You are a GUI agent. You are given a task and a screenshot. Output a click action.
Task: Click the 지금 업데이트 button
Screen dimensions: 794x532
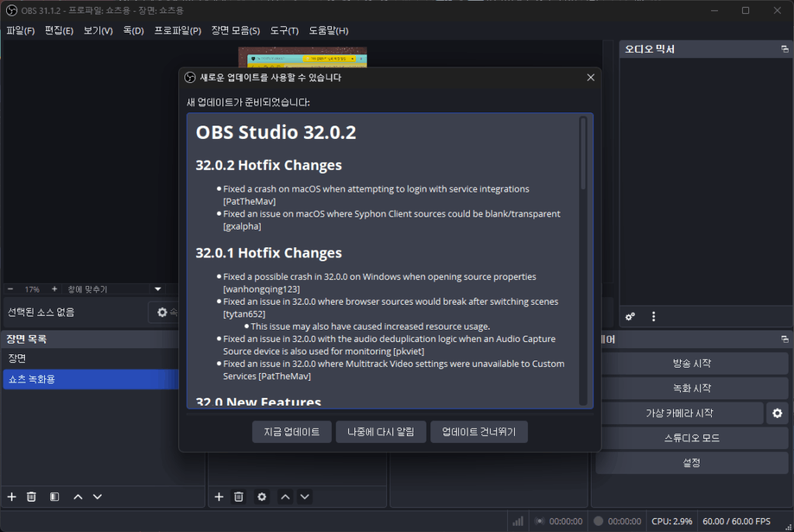292,432
